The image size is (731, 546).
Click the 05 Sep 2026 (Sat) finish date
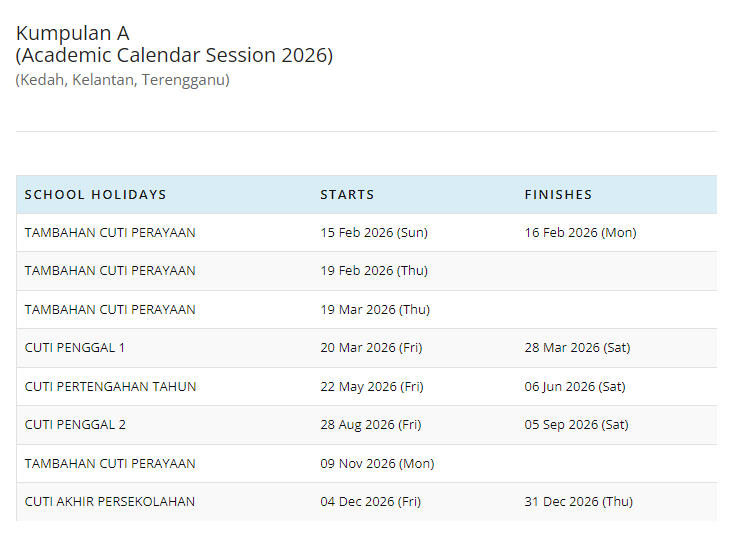(x=576, y=424)
